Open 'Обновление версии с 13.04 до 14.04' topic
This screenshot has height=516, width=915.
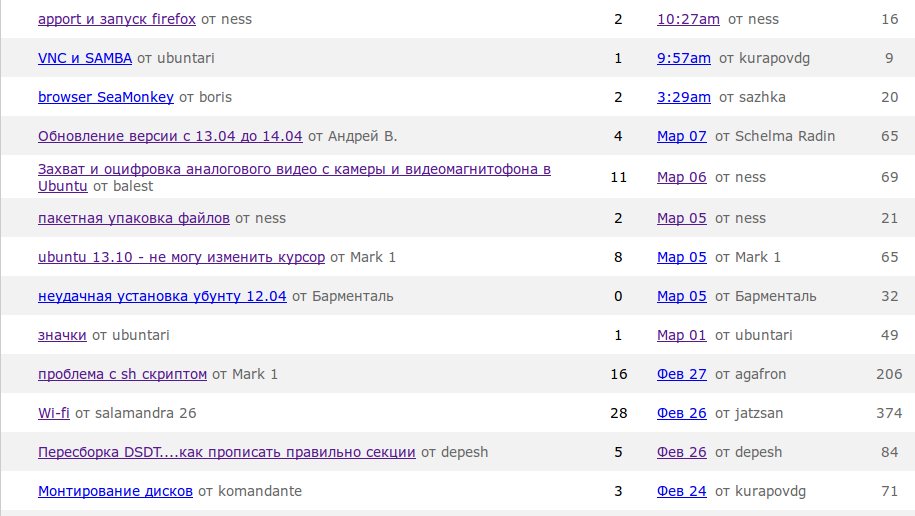pyautogui.click(x=170, y=136)
